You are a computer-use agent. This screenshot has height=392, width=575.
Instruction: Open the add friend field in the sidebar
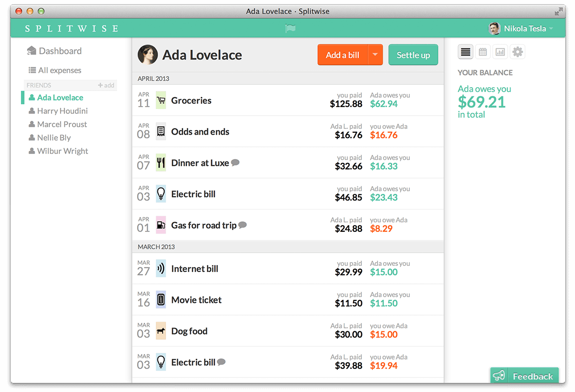(106, 85)
